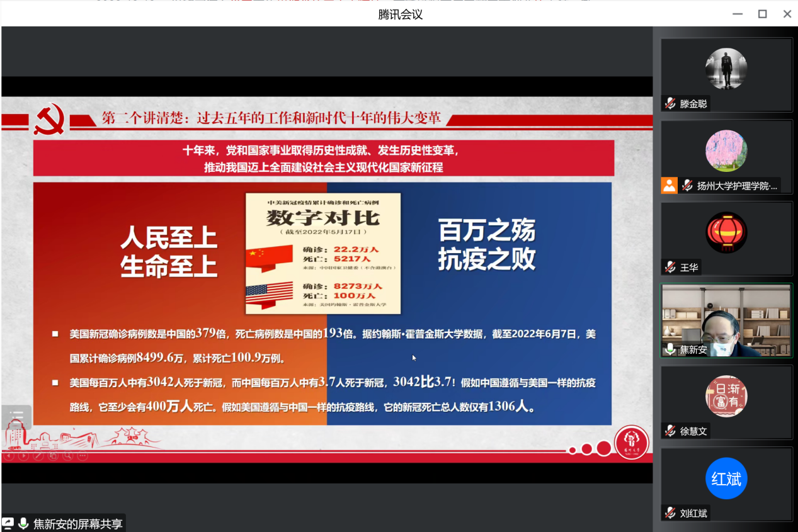
Task: Open the more options ellipsis on slide
Action: (x=83, y=456)
